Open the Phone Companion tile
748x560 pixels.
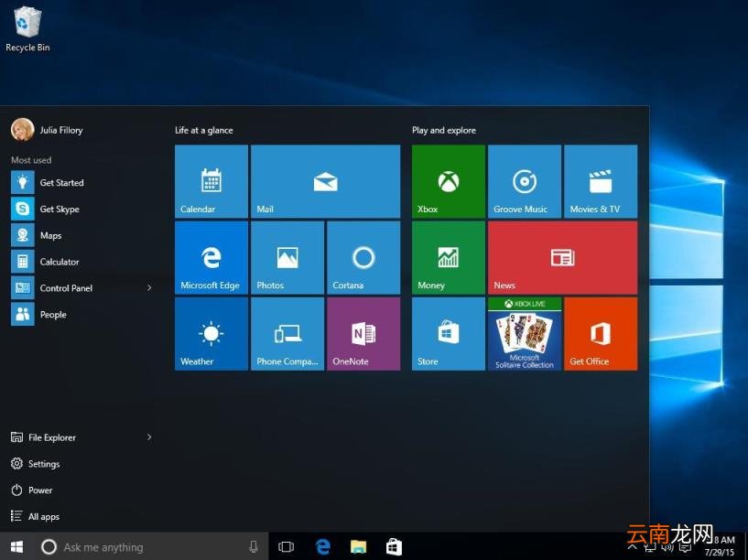tap(287, 334)
